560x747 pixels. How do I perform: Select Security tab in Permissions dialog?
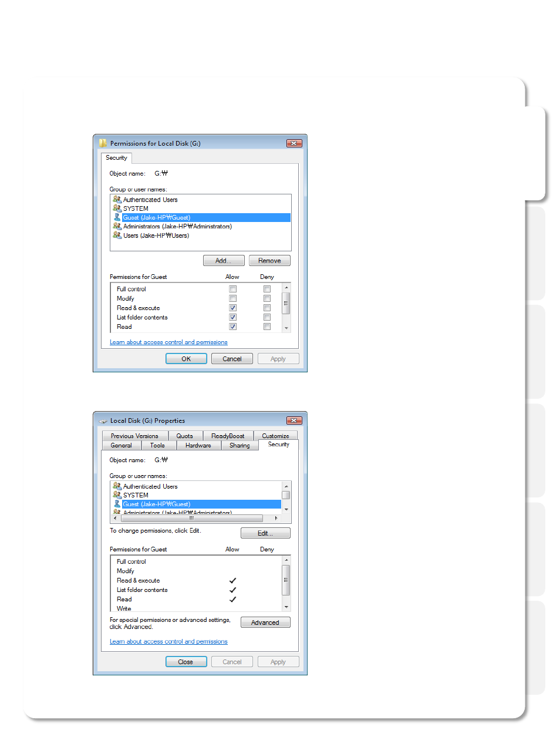(116, 158)
